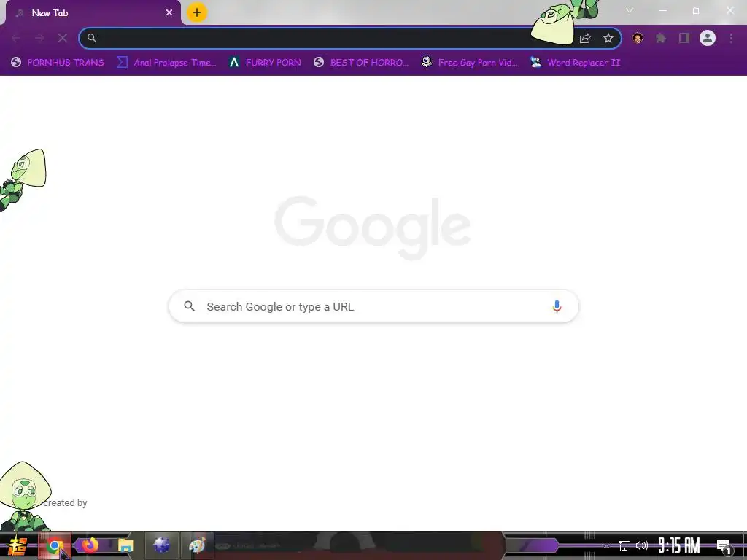Open the notification center icon
Viewport: 747px width, 560px height.
[724, 546]
